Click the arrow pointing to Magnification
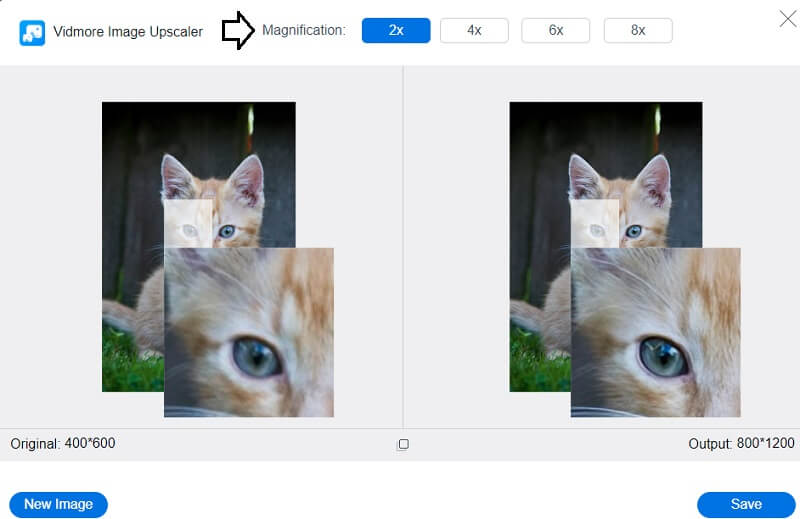 tap(238, 30)
